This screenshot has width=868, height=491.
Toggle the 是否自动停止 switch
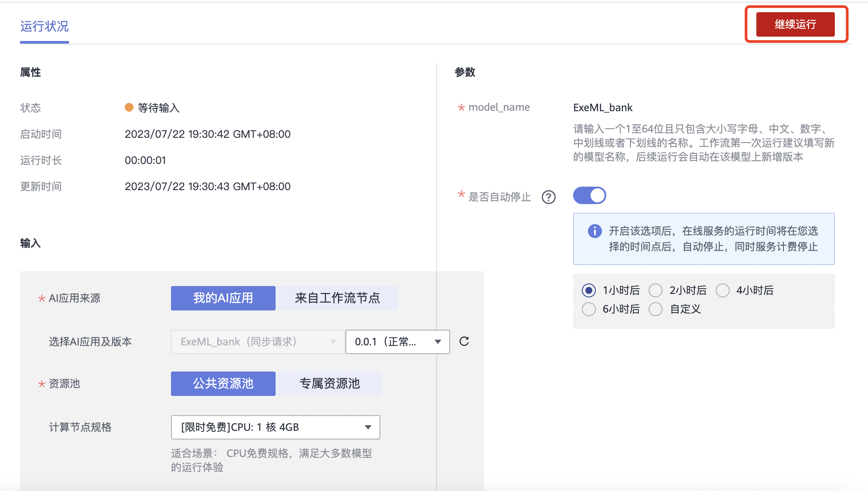pyautogui.click(x=589, y=196)
